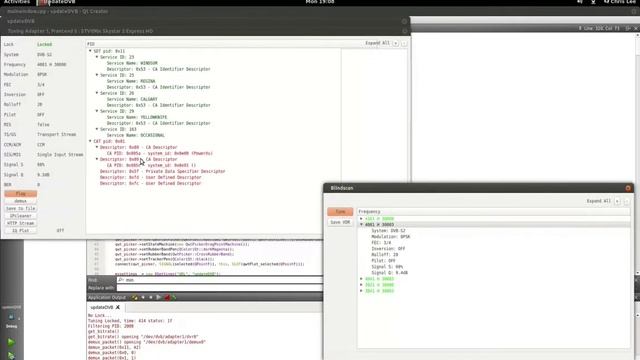This screenshot has height=360, width=640.
Task: Stop the running application with red icon
Action: click(x=167, y=297)
